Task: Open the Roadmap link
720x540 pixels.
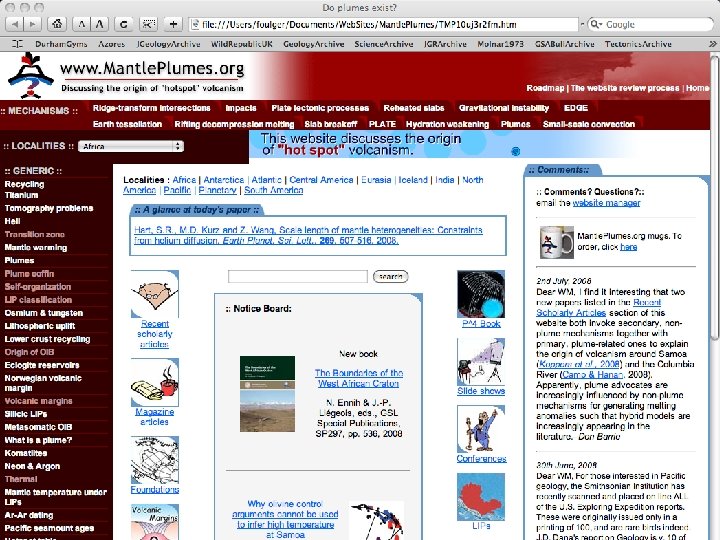Action: 545,88
